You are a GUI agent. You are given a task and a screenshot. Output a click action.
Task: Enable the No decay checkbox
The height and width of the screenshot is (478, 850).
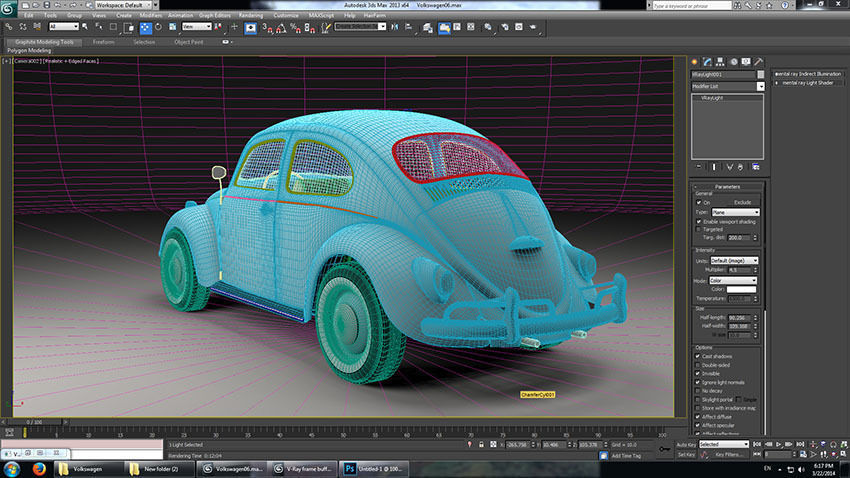698,391
